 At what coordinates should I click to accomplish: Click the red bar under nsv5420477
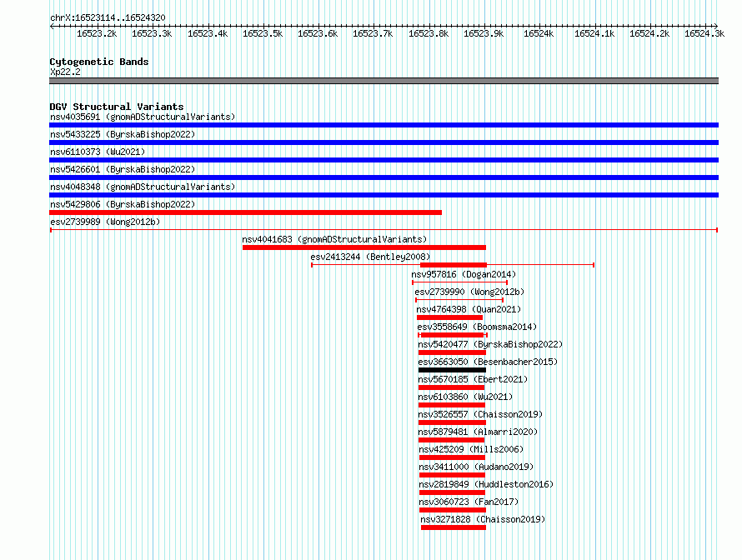(x=453, y=352)
